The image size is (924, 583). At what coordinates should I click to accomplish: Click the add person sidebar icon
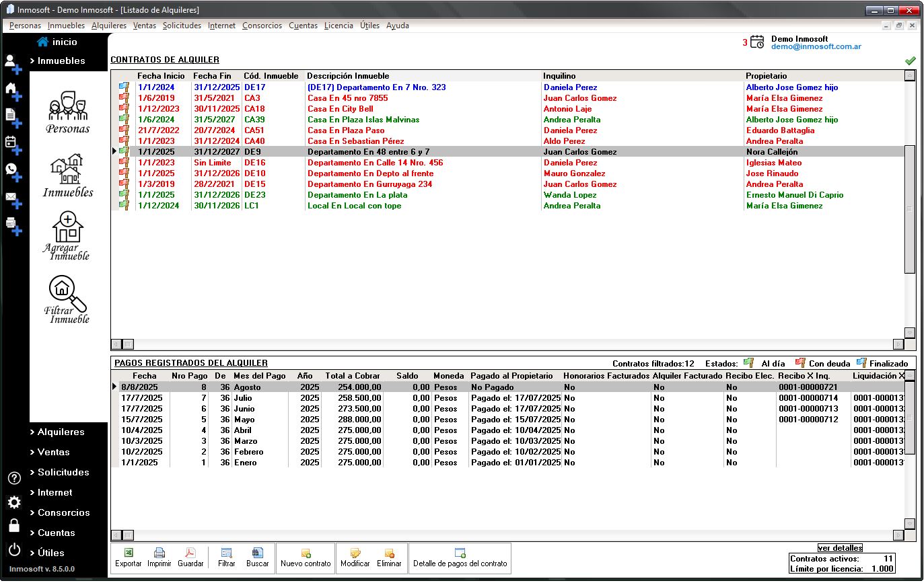coord(13,64)
